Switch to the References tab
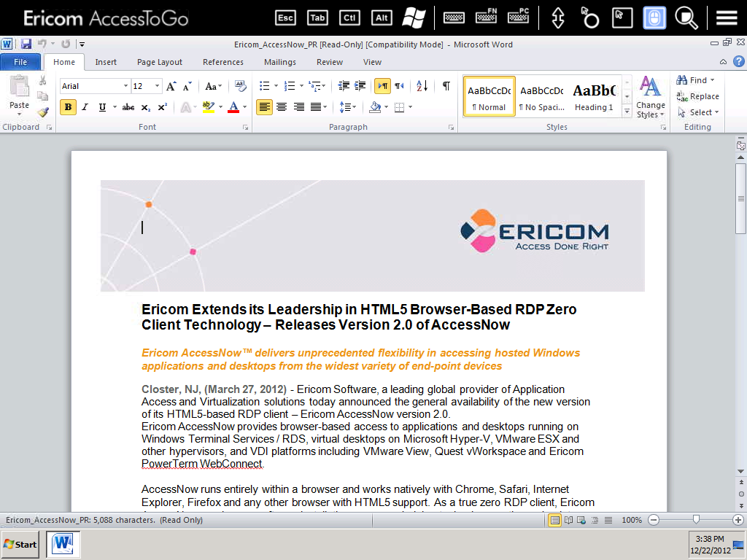 (x=223, y=62)
